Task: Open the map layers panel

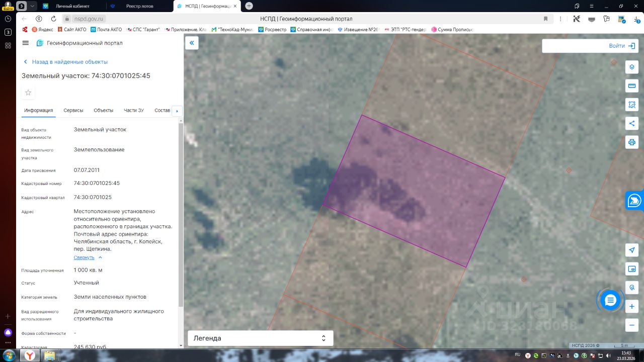Action: click(632, 67)
